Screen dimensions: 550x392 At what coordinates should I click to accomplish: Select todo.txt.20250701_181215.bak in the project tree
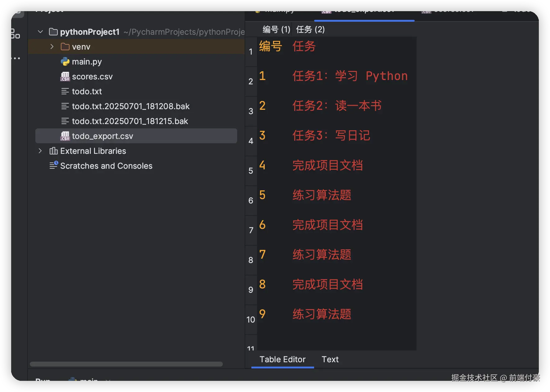130,121
